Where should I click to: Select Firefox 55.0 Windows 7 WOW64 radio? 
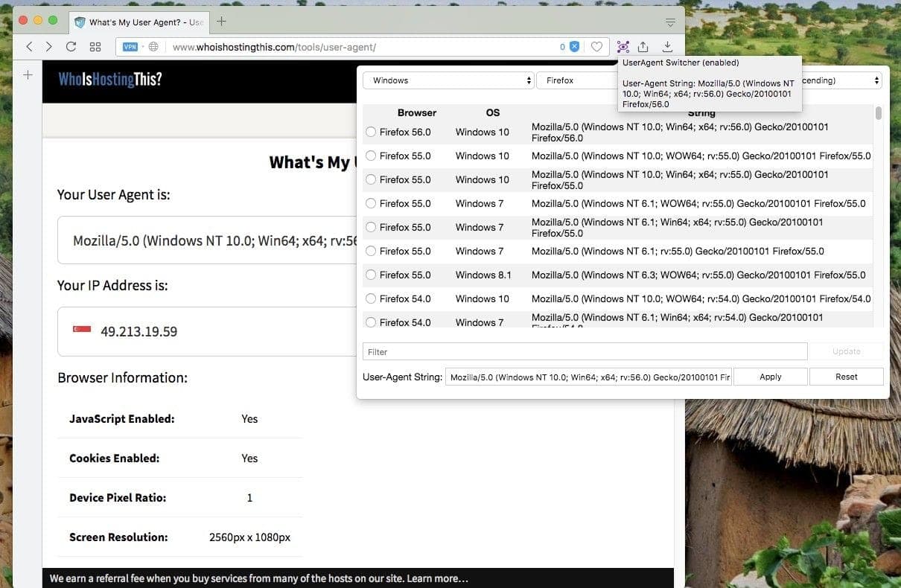coord(371,204)
